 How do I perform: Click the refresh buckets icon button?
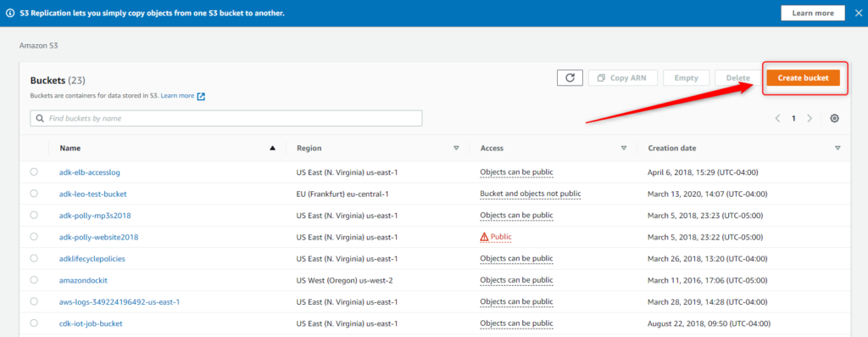pyautogui.click(x=570, y=78)
